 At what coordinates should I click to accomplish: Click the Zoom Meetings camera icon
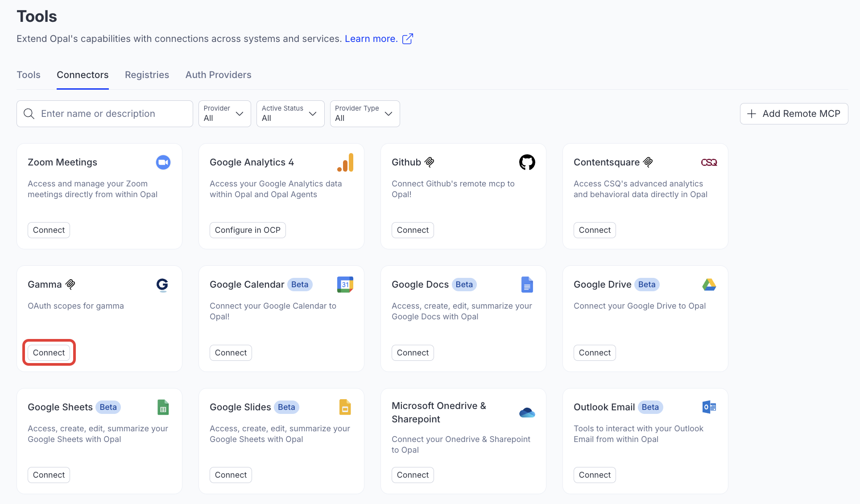[163, 162]
